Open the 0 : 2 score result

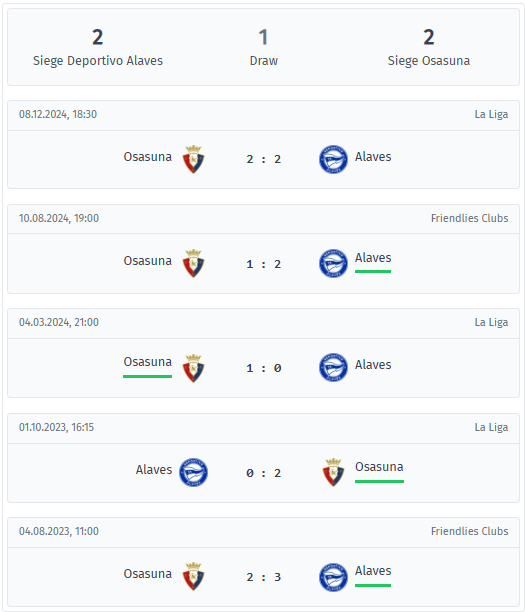263,473
